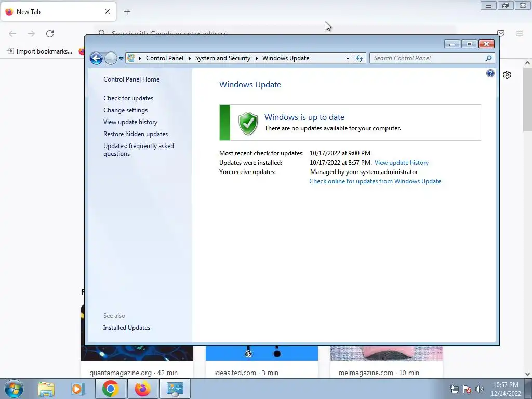Minimize the Windows Update window
Screen dimensions: 532x399
pos(452,44)
